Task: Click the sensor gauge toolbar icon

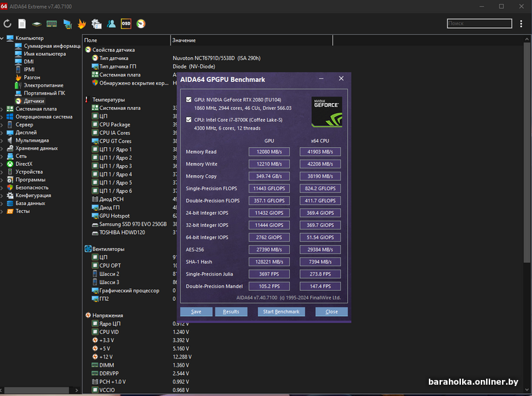Action: [x=141, y=23]
